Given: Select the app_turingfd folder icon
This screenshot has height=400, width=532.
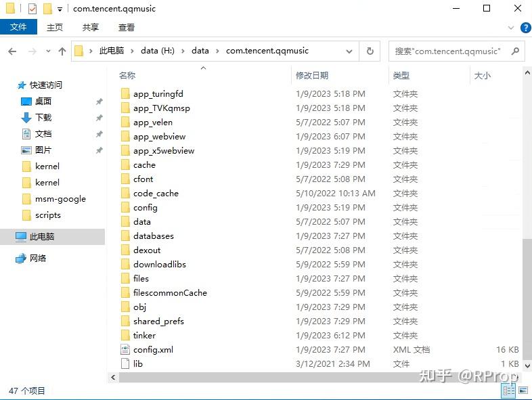Looking at the screenshot, I should coord(125,93).
